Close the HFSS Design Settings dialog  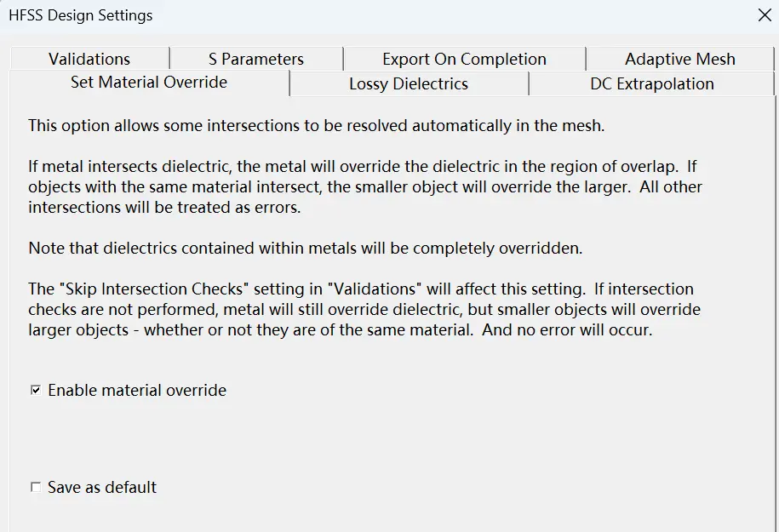click(x=765, y=15)
